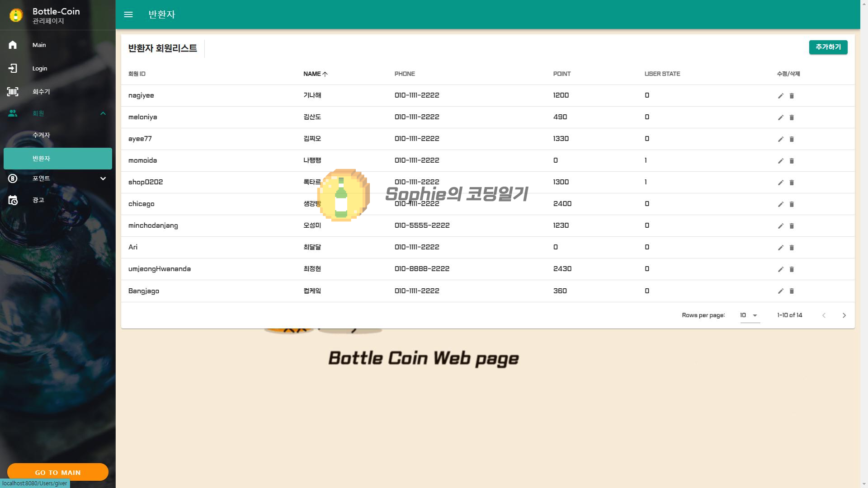Collapse the 회원 sidebar section
Screen dimensions: 868x488
[103, 113]
